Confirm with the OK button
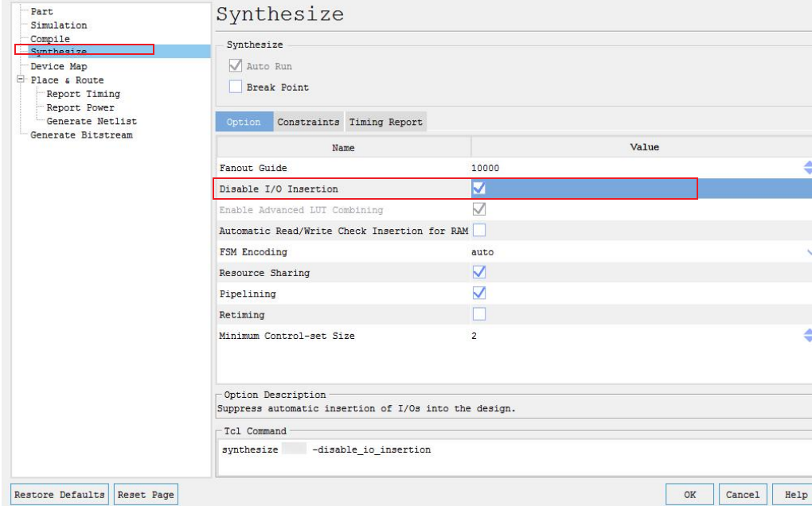This screenshot has height=506, width=812. 689,495
